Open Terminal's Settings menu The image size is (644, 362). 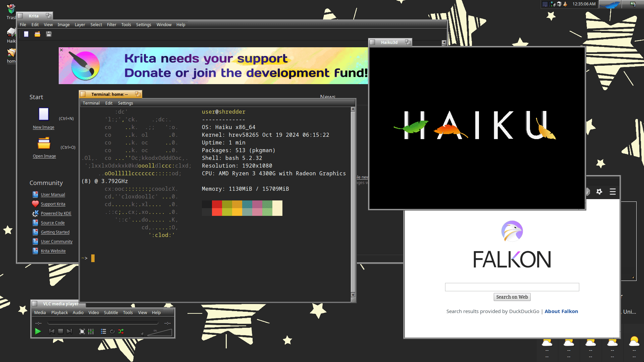125,103
